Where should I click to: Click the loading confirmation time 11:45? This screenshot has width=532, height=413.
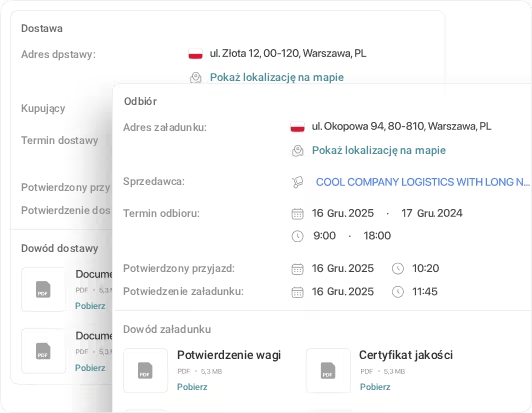pos(425,292)
